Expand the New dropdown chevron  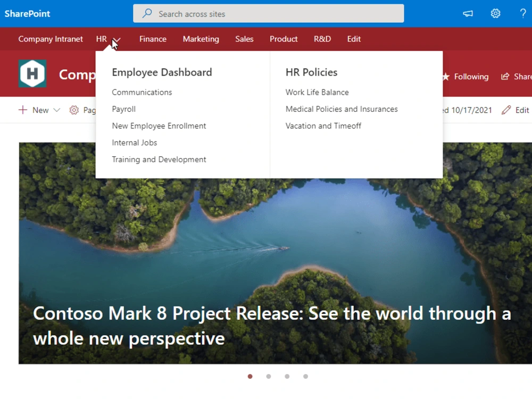tap(57, 110)
